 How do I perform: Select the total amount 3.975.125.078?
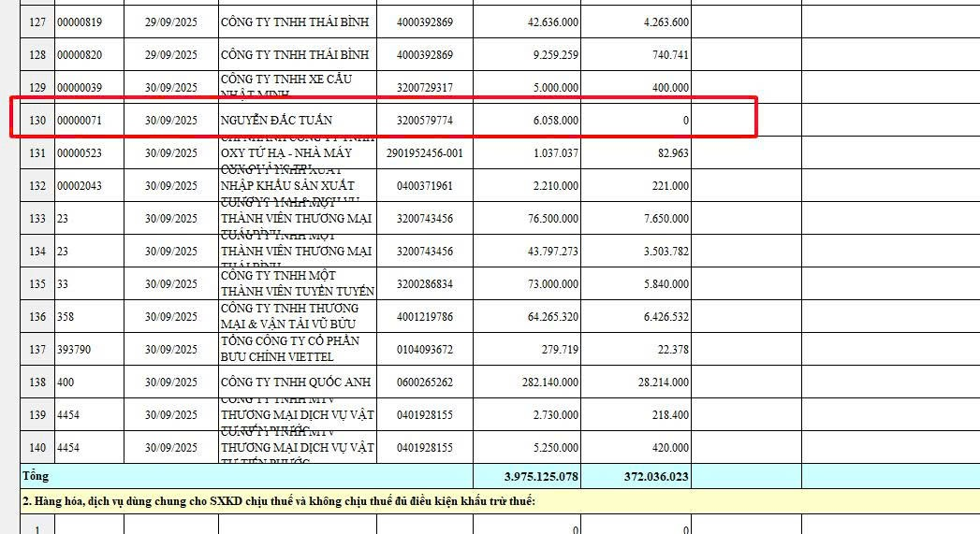[x=541, y=477]
